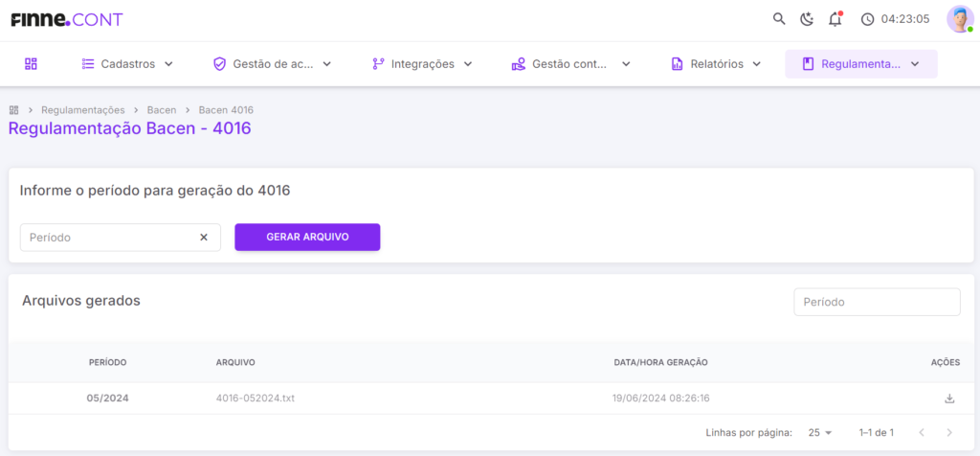Change the lines per page dropdown showing 25
Image resolution: width=980 pixels, height=456 pixels.
[820, 433]
